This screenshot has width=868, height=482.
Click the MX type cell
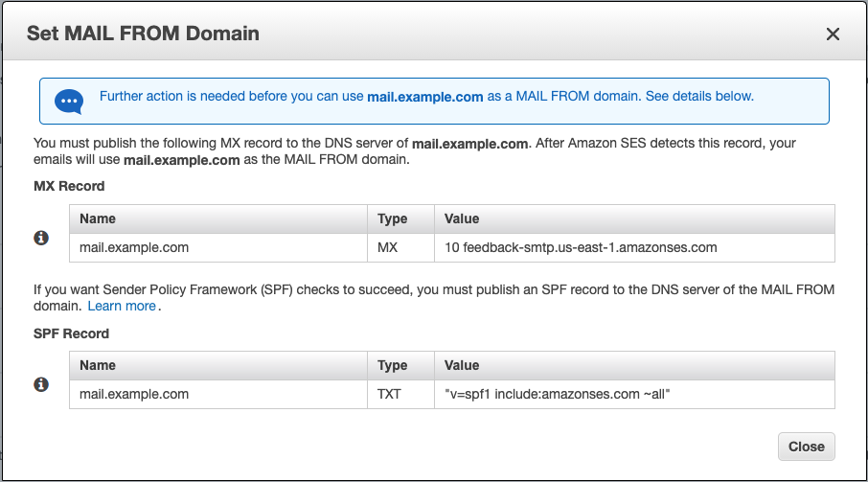coord(388,247)
